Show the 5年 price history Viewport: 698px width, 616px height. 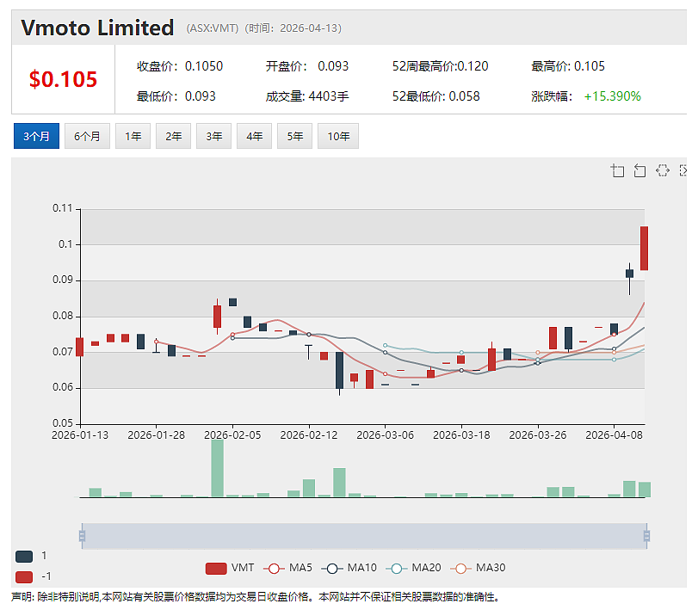pyautogui.click(x=295, y=136)
